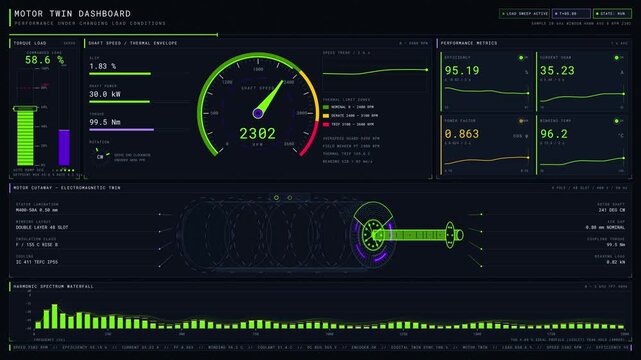Click the M400-50A 0.50 mm lamination value
The image size is (641, 360).
[37, 210]
